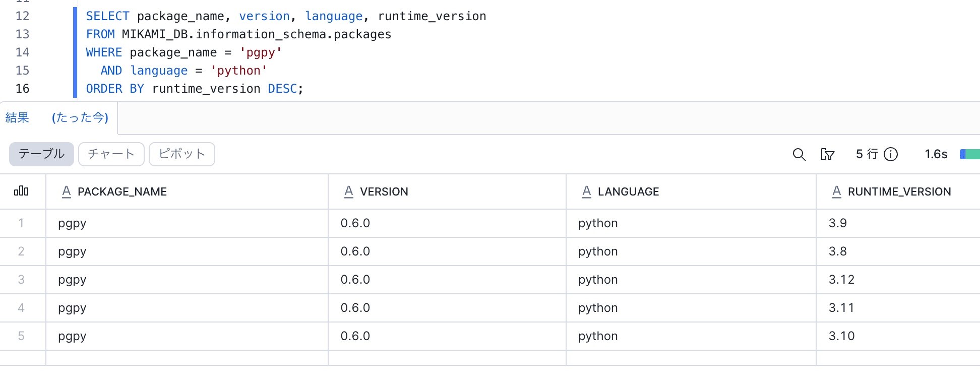This screenshot has width=980, height=386.
Task: Click 0.6.0 version cell in row 4
Action: pos(447,308)
